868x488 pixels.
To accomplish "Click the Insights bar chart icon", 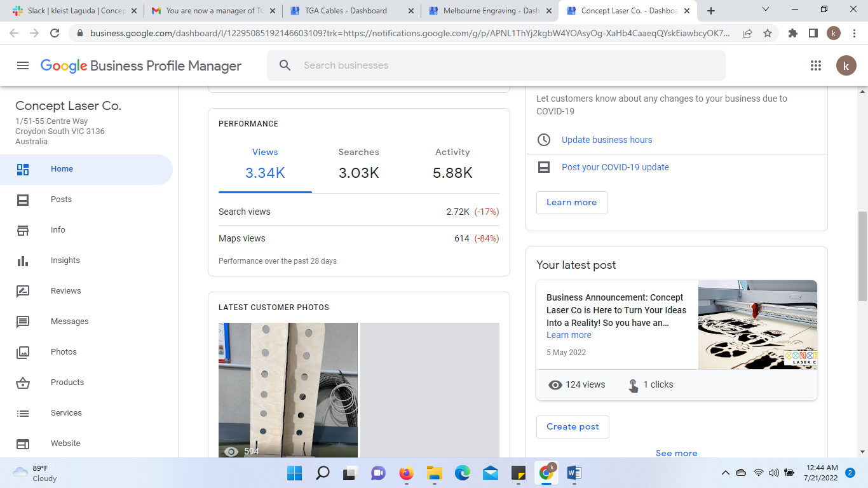I will tap(23, 261).
